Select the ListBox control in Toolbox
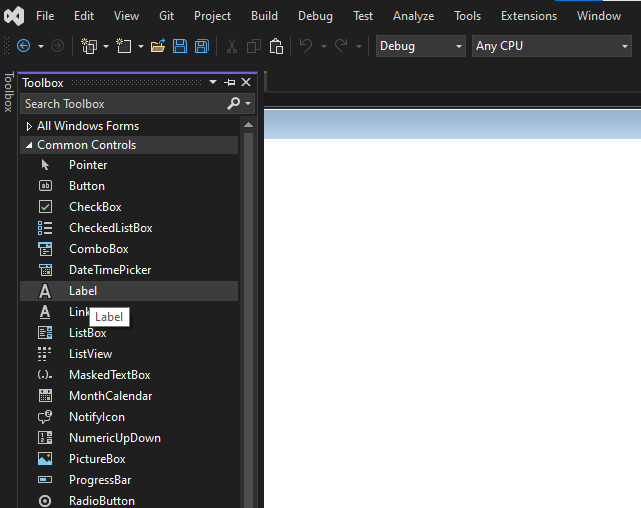 tap(129, 333)
